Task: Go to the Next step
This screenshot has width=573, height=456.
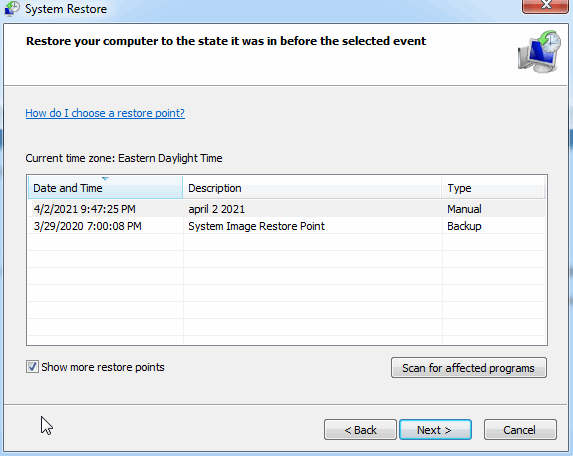Action: (435, 430)
